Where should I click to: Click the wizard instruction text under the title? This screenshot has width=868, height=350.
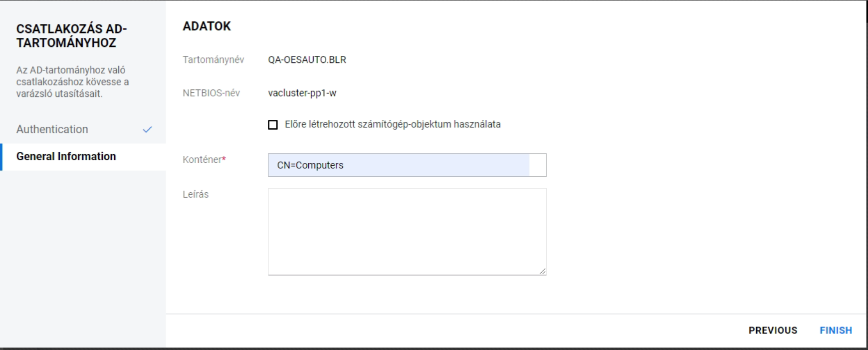click(x=73, y=82)
